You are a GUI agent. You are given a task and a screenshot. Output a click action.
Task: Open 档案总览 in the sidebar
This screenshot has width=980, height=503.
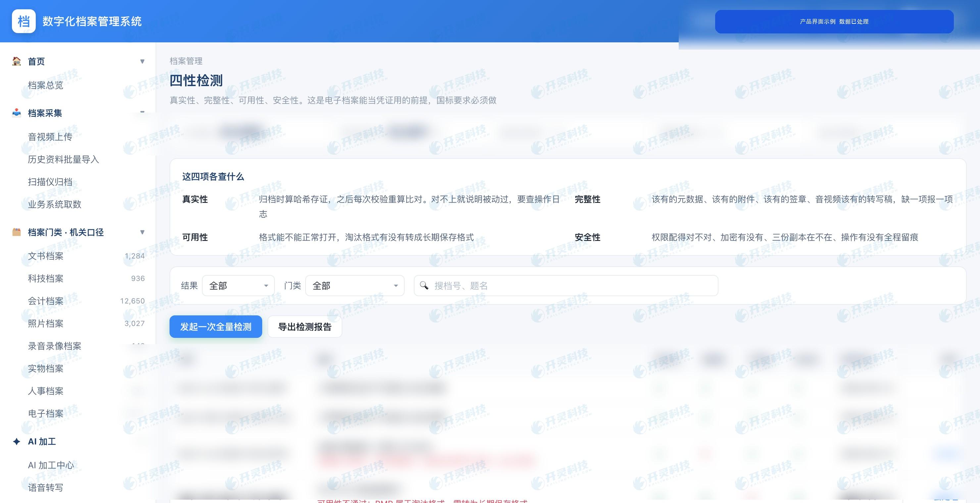pyautogui.click(x=46, y=85)
